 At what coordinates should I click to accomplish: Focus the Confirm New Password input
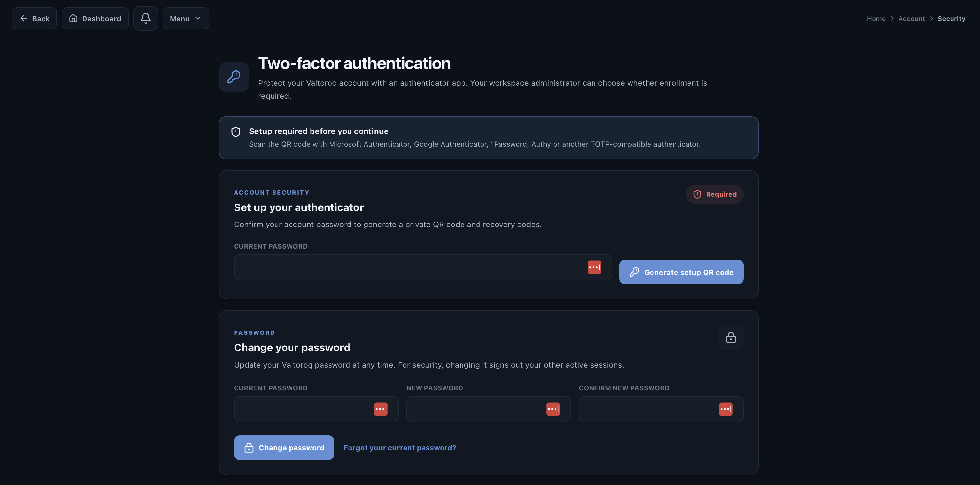click(661, 409)
